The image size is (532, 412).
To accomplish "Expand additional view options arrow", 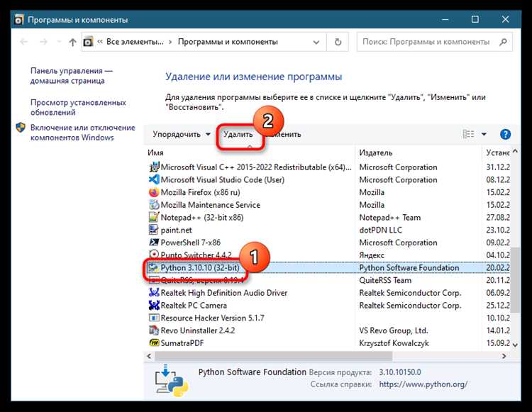I will pos(484,134).
